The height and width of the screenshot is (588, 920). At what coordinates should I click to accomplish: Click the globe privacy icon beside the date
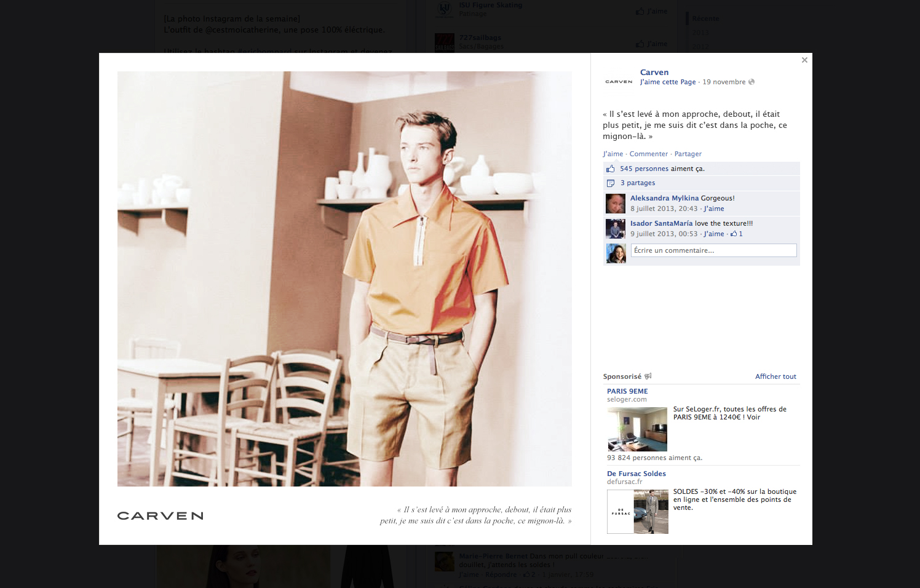tap(751, 82)
